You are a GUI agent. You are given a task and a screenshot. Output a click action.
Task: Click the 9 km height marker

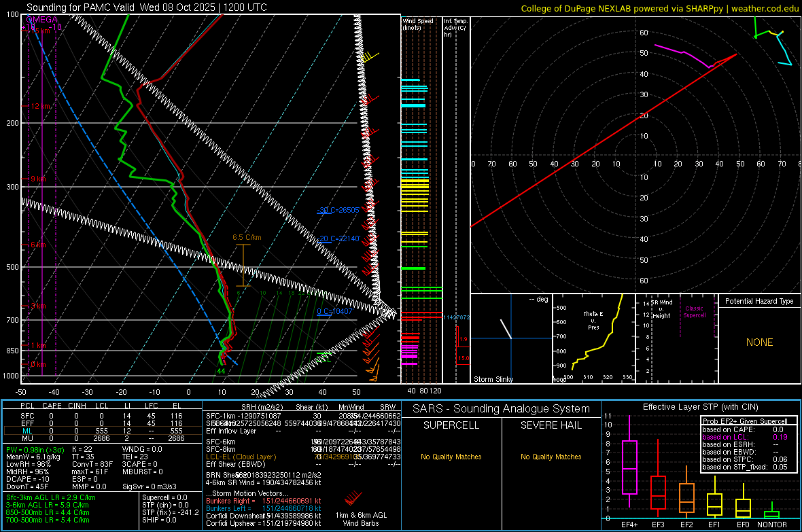pyautogui.click(x=38, y=179)
